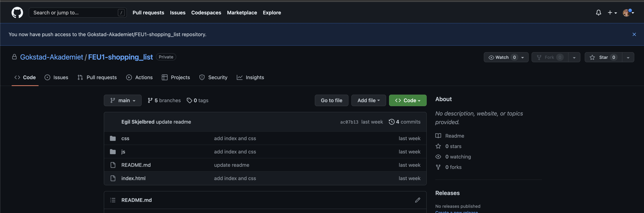Expand the Fork options dropdown arrow
This screenshot has height=213, width=644.
(574, 57)
